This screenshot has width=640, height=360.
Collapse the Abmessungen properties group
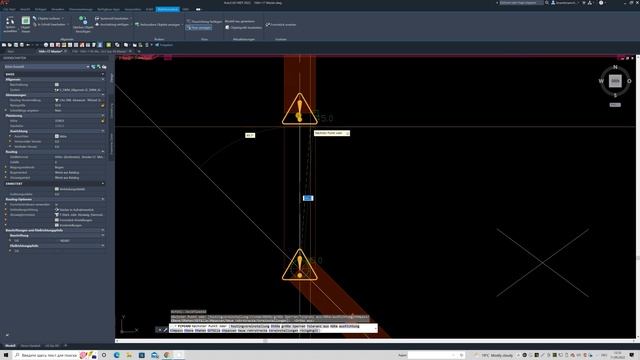coord(102,95)
